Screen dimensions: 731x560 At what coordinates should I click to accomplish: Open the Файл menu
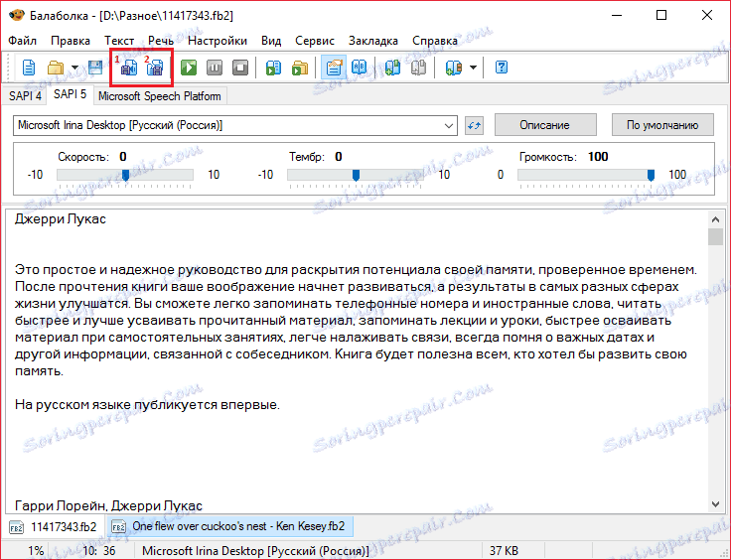(x=23, y=41)
